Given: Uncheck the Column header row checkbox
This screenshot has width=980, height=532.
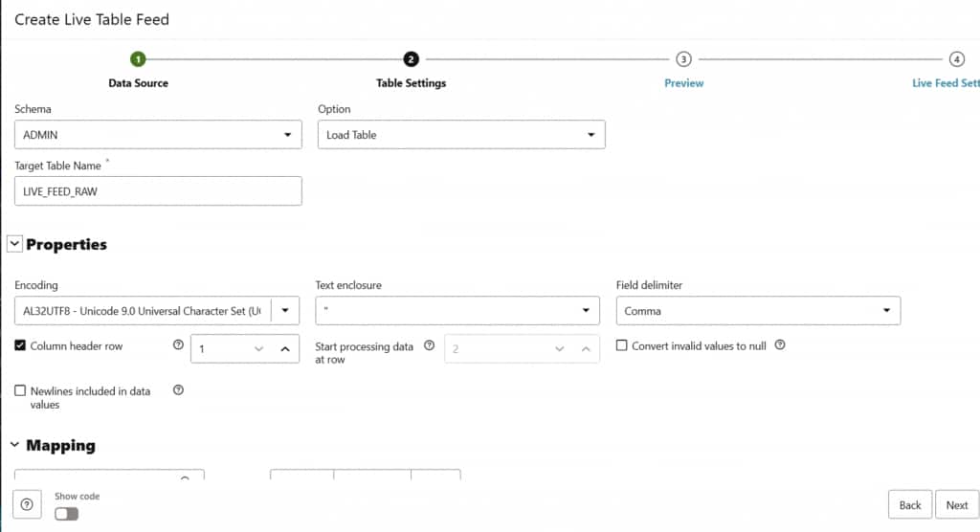Looking at the screenshot, I should (x=21, y=345).
